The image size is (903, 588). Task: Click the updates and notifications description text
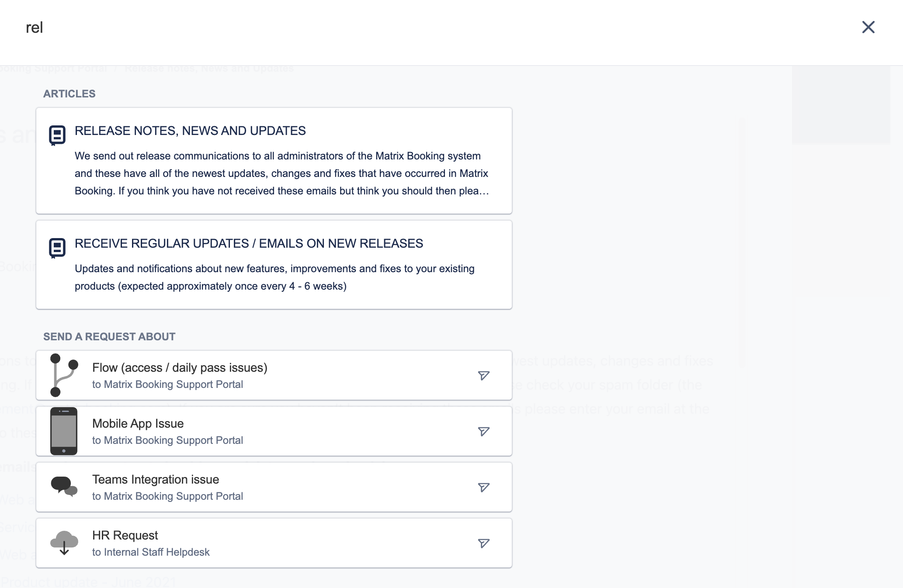point(274,277)
